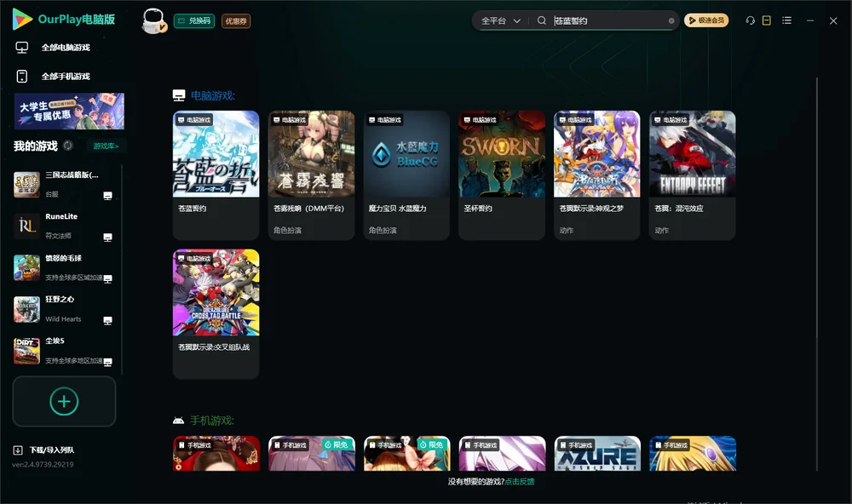Viewport: 852px width, 504px height.
Task: Refresh the 我的游戏 list
Action: click(x=68, y=146)
